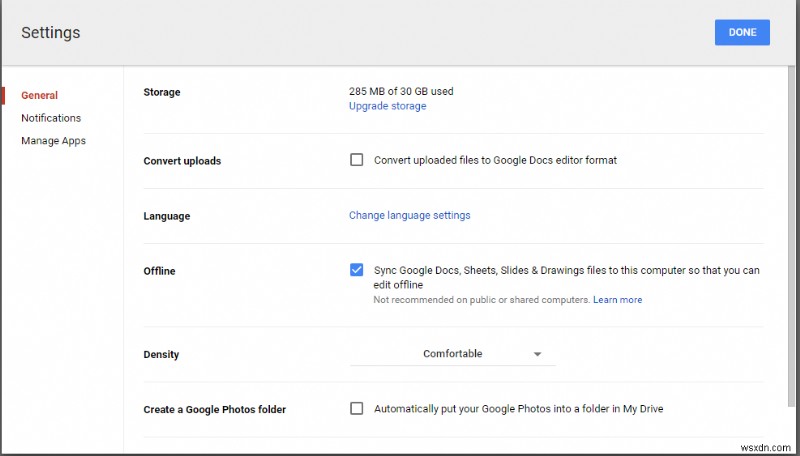The image size is (800, 456).
Task: Click the 'Language' setting label
Action: 166,216
